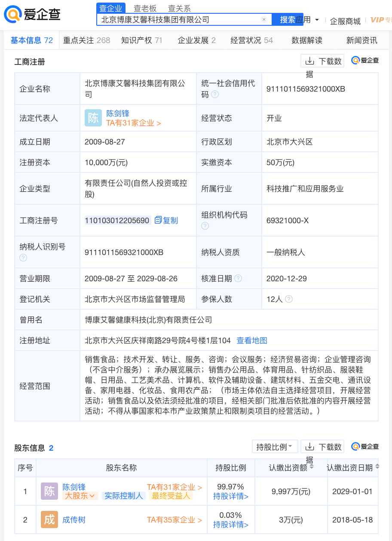
Task: Expand the 应用 dropdown arrow
Action: (x=317, y=20)
